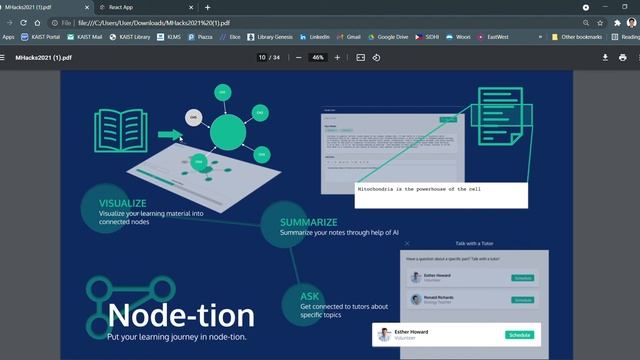The image size is (640, 360).
Task: Open the Elice bookmark
Action: [230, 37]
